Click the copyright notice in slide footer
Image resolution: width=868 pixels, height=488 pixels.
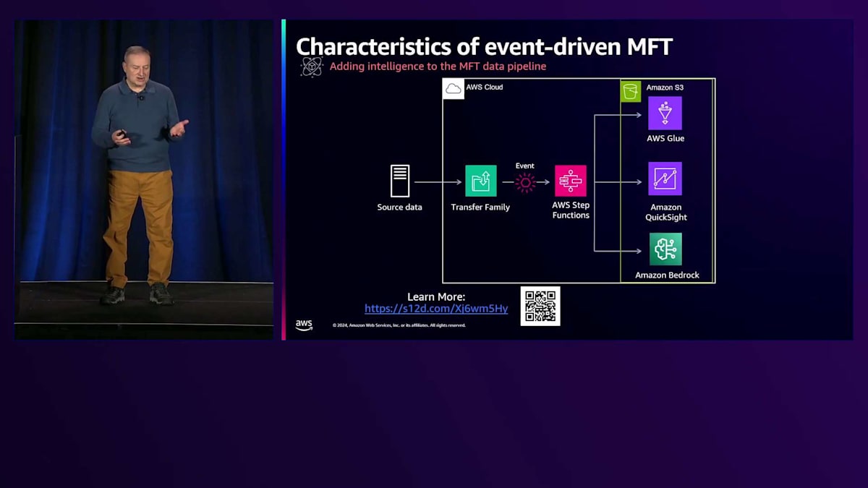(399, 325)
